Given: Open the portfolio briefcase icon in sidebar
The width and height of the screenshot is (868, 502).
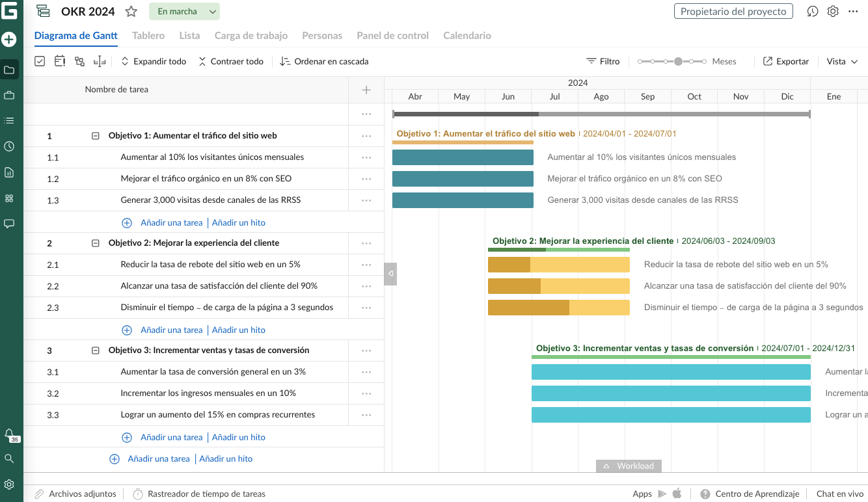Looking at the screenshot, I should (x=9, y=96).
